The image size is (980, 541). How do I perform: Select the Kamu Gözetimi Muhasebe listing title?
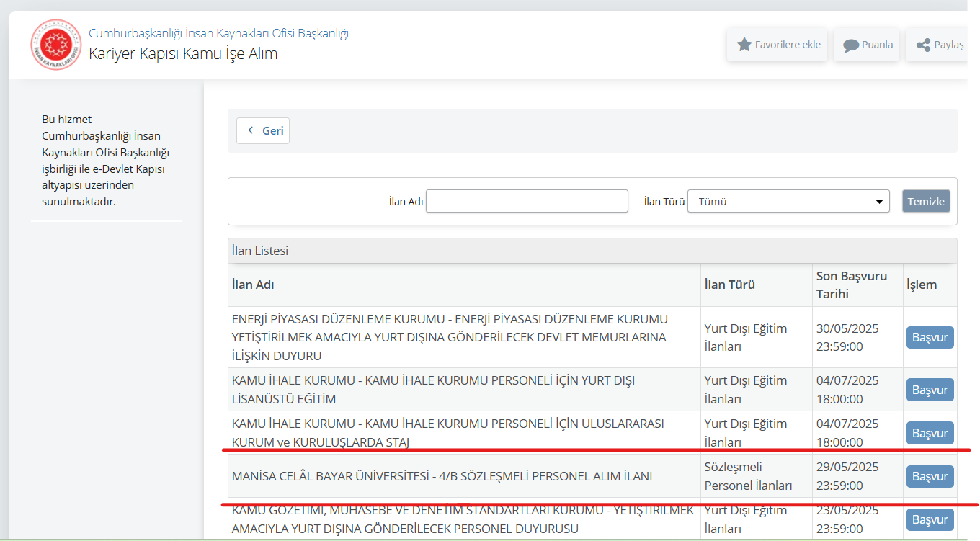click(x=463, y=519)
